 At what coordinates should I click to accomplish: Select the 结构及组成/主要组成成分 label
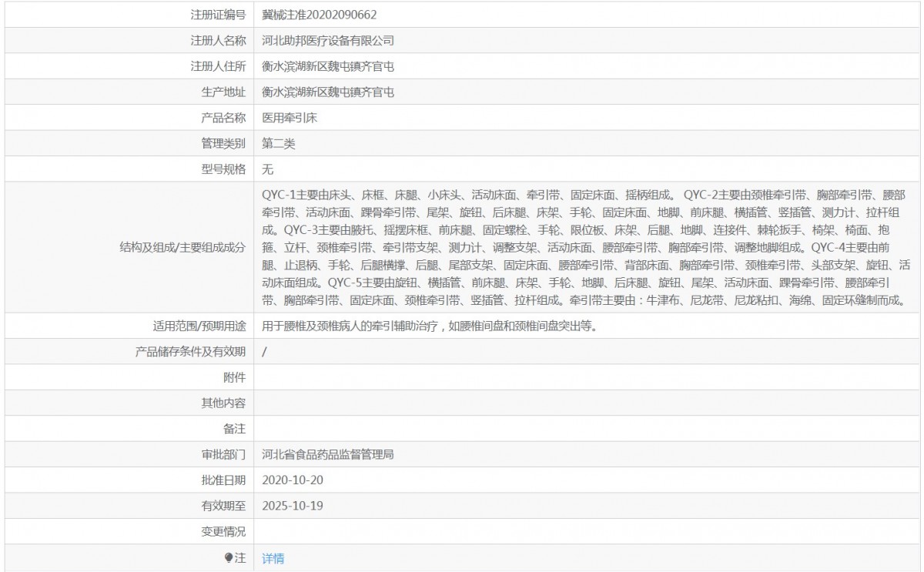[182, 247]
